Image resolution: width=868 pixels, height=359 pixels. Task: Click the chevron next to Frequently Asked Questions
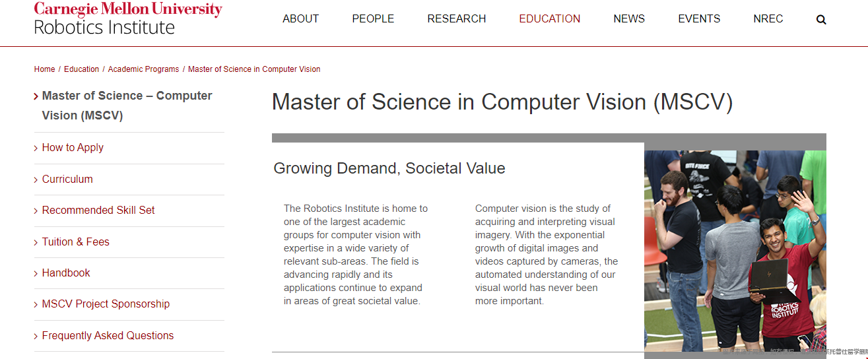36,336
